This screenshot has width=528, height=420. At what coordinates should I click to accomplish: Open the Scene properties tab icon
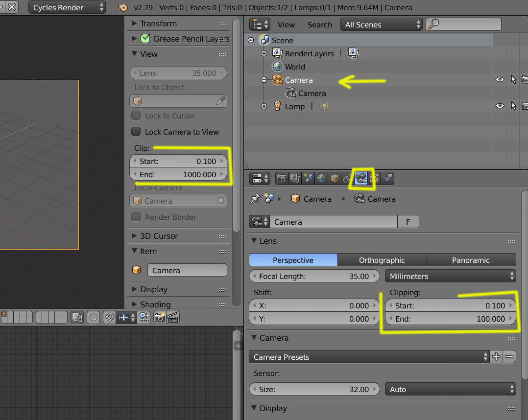[308, 178]
